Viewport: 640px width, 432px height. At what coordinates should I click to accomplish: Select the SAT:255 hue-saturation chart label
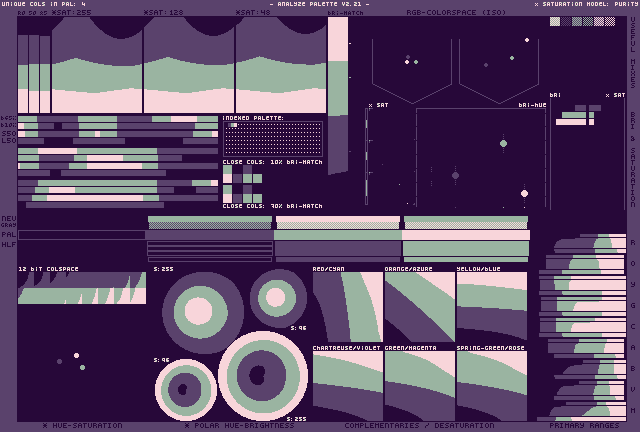72,12
